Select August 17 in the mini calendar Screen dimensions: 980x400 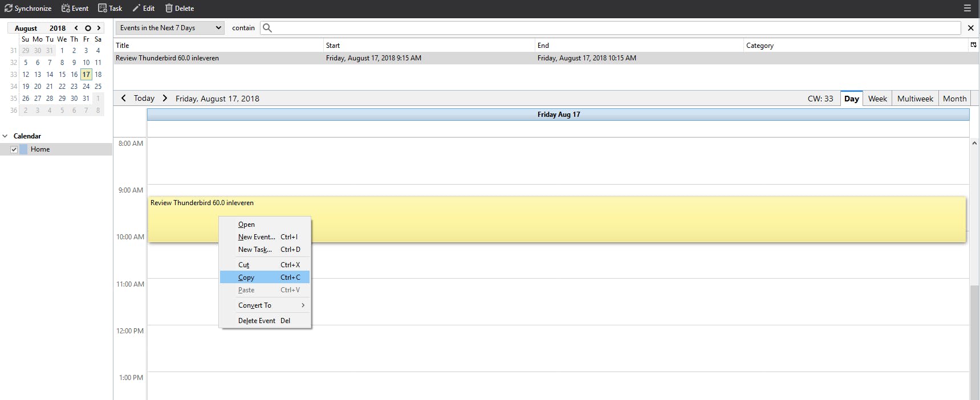pyautogui.click(x=86, y=75)
